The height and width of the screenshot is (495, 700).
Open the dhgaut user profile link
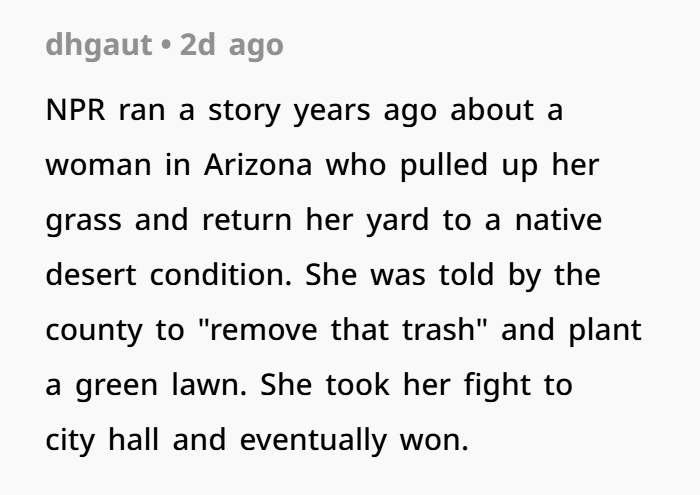tap(99, 46)
